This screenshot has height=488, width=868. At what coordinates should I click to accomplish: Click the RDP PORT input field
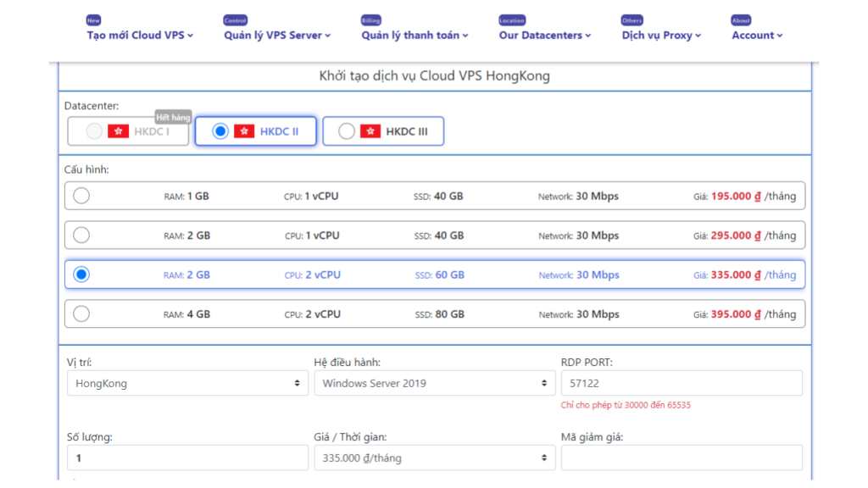point(682,383)
